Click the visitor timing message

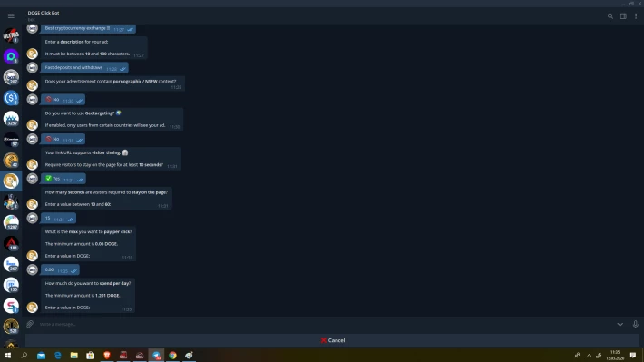111,159
